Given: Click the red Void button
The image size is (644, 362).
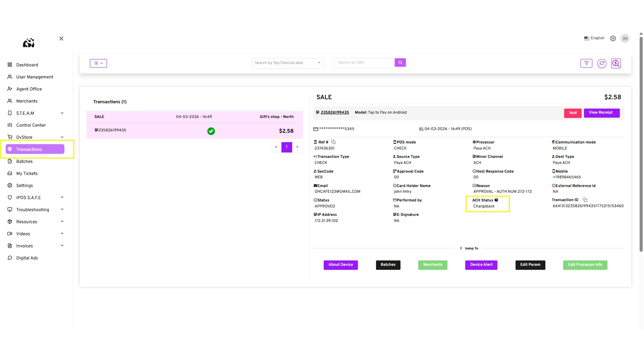Looking at the screenshot, I should coord(573,113).
